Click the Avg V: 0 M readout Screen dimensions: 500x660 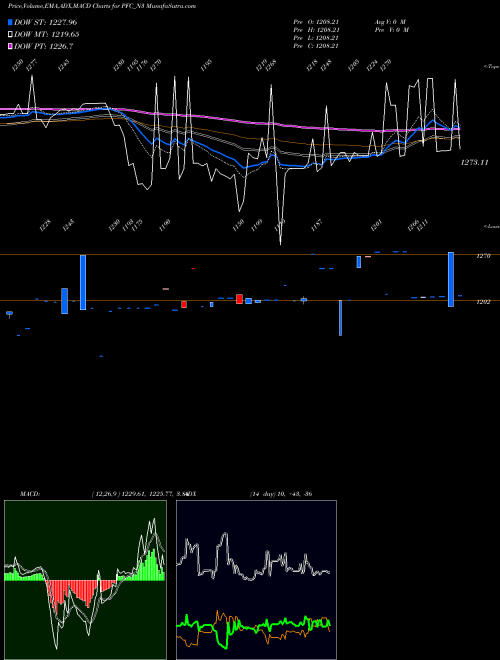point(391,21)
